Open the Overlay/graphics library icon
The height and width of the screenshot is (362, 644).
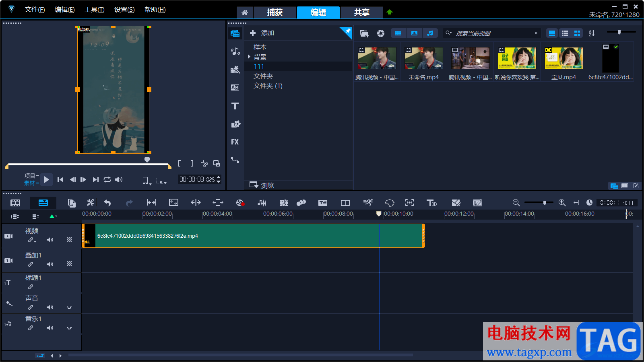click(x=235, y=124)
